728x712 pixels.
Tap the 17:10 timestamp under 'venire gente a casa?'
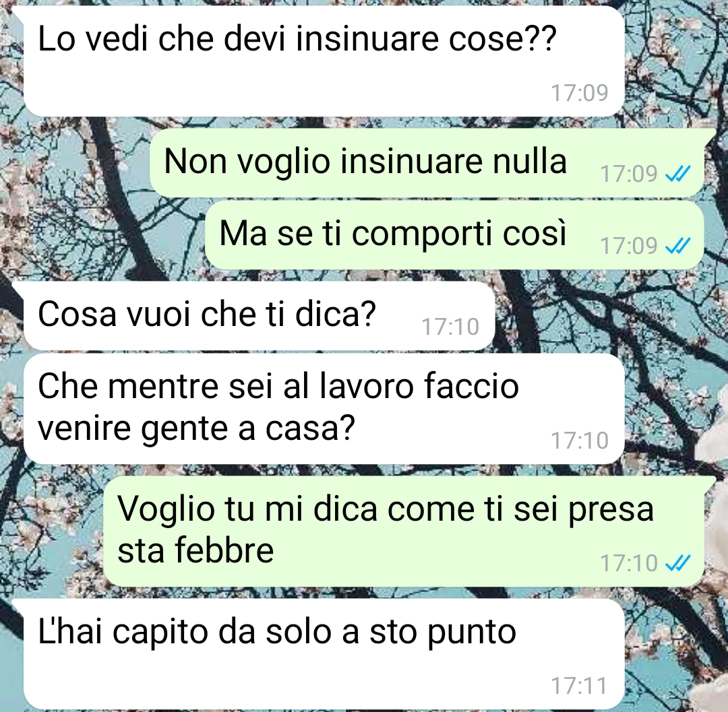580,441
